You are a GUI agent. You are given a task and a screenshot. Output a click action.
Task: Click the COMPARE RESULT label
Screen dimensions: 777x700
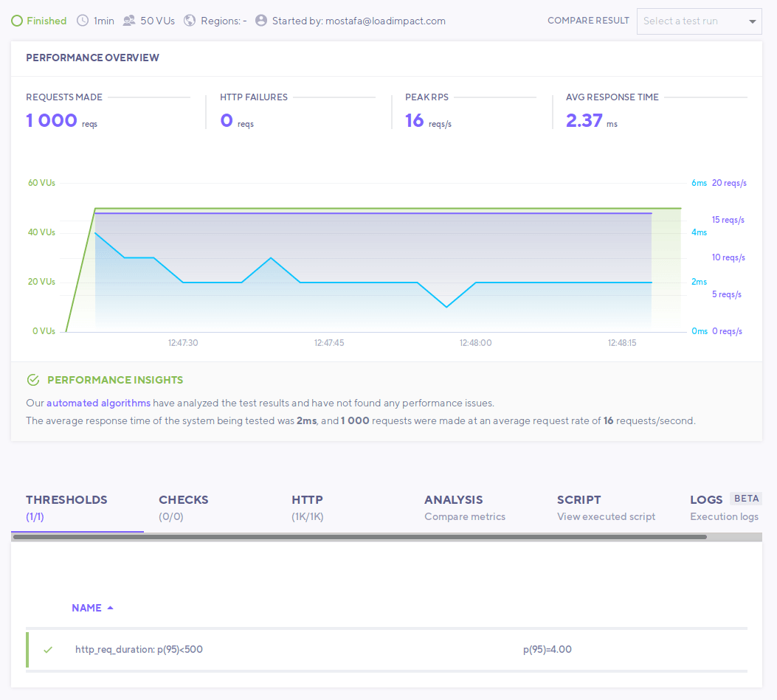588,21
